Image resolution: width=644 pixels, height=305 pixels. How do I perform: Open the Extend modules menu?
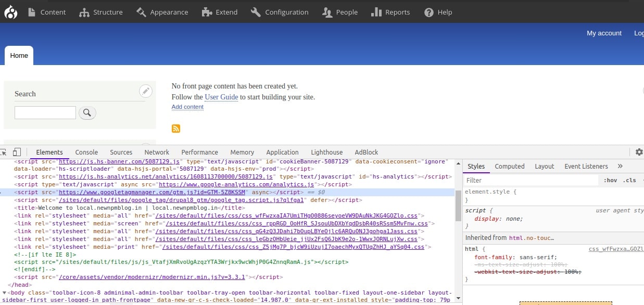[x=220, y=12]
